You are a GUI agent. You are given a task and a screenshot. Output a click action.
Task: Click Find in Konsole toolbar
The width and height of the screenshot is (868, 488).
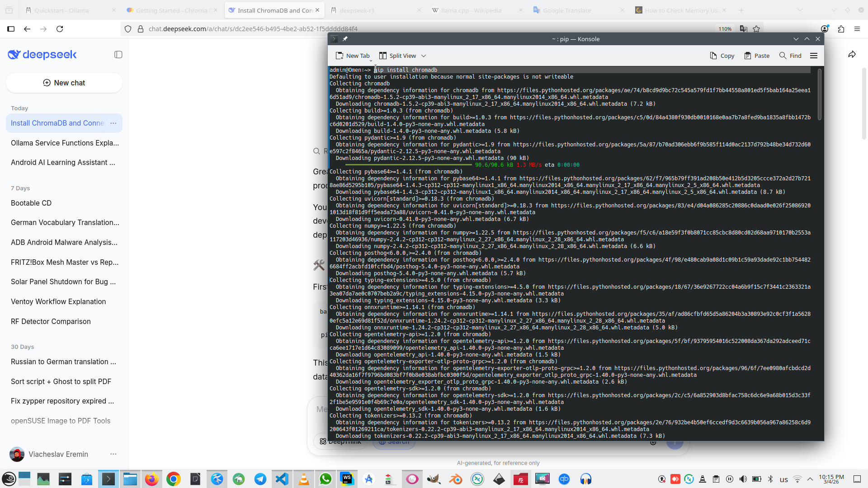pyautogui.click(x=790, y=56)
